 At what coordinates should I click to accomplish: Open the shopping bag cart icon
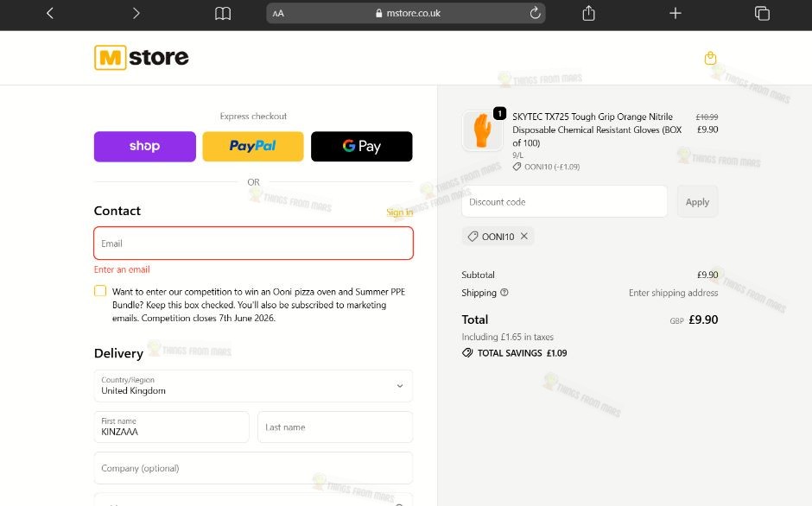(x=710, y=58)
